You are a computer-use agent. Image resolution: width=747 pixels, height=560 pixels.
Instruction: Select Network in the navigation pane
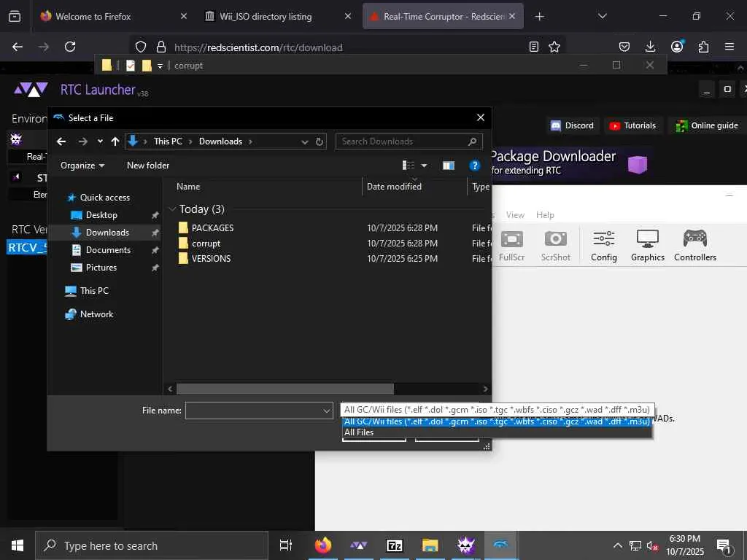pos(96,314)
